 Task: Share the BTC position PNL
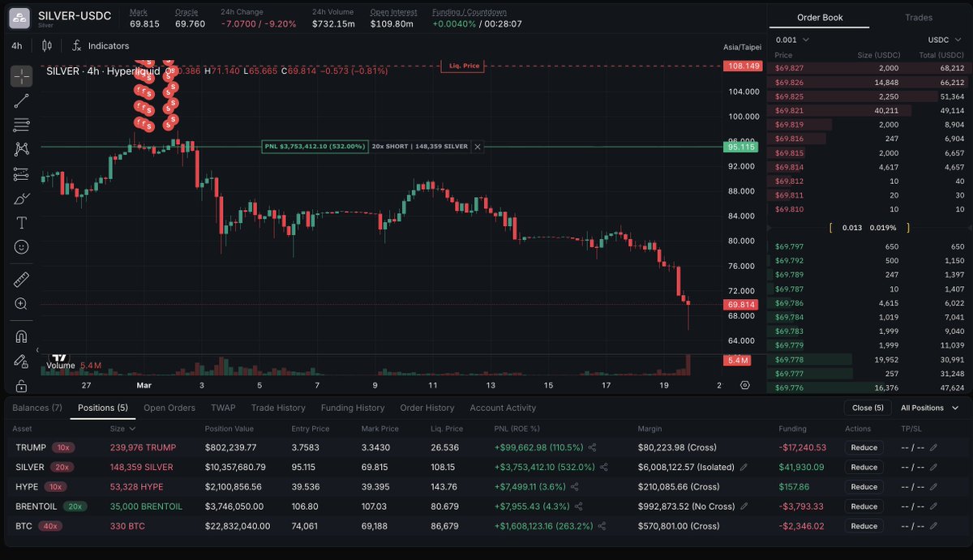(x=602, y=526)
